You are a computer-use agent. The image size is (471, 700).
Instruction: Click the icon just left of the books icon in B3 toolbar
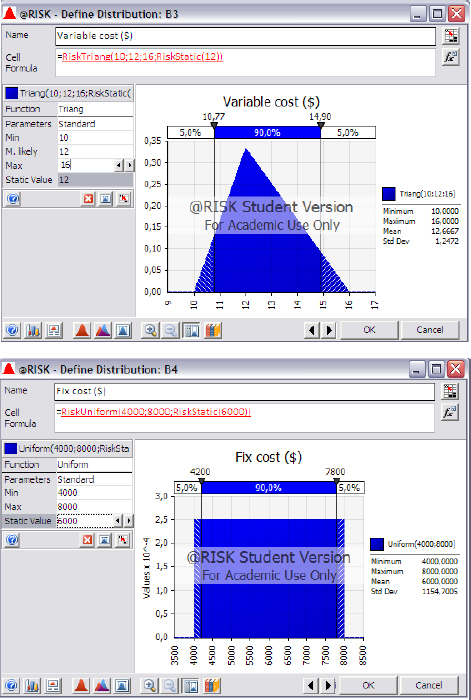click(x=192, y=330)
